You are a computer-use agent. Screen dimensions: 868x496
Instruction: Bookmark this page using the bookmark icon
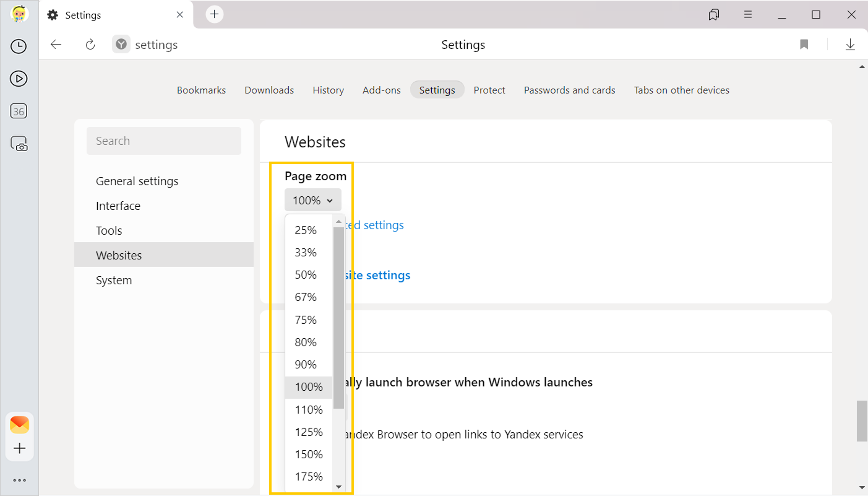click(804, 45)
